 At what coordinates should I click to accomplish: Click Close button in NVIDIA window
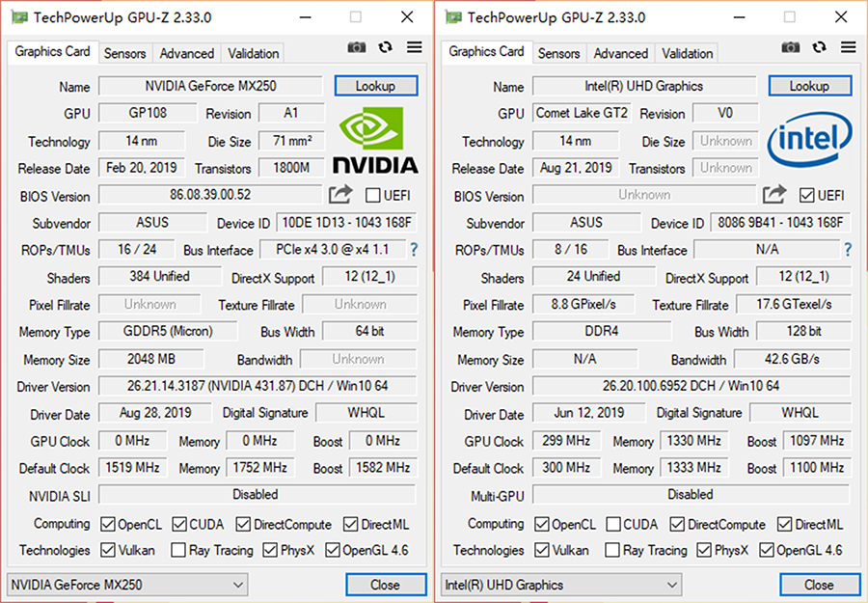point(386,585)
